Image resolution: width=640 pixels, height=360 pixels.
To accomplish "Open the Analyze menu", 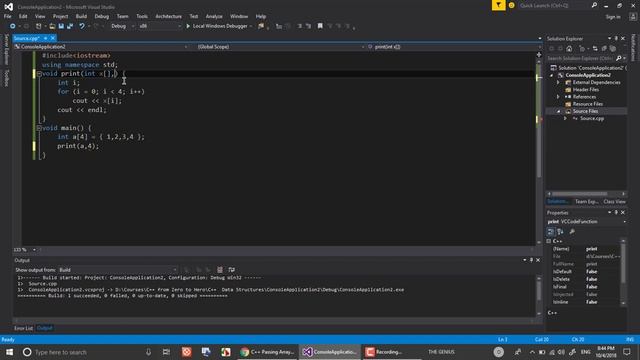I will coord(214,16).
